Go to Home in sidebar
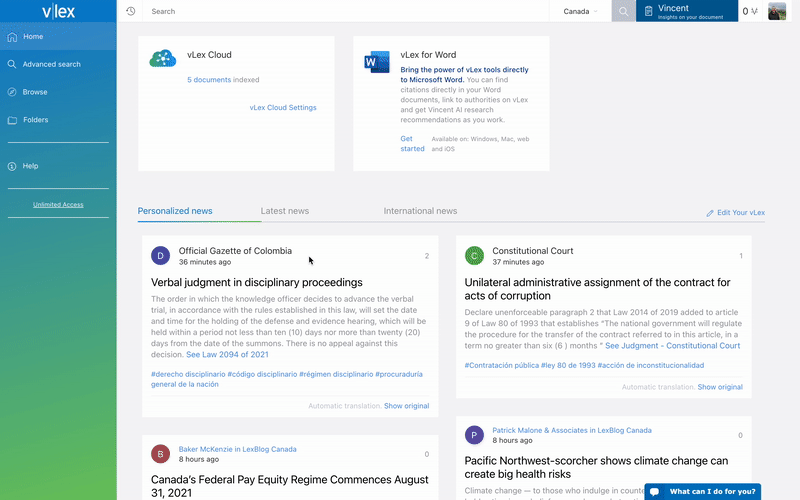The image size is (800, 500). pyautogui.click(x=58, y=37)
